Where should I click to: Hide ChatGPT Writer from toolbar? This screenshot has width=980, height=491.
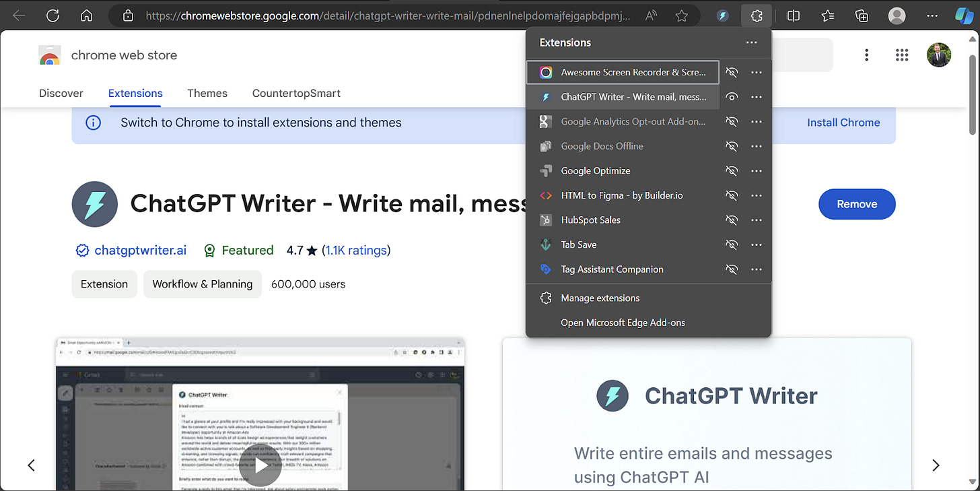[x=732, y=97]
